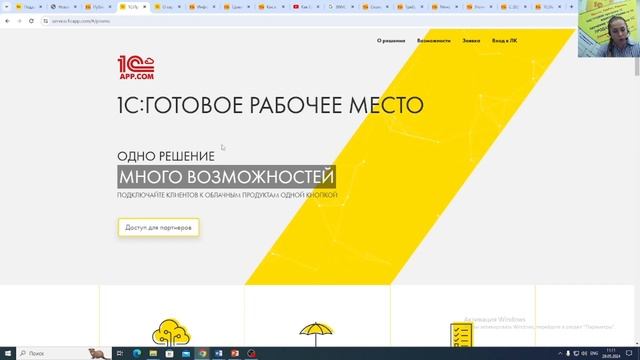Show hidden system tray icons
This screenshot has height=360, width=640.
tap(560, 353)
